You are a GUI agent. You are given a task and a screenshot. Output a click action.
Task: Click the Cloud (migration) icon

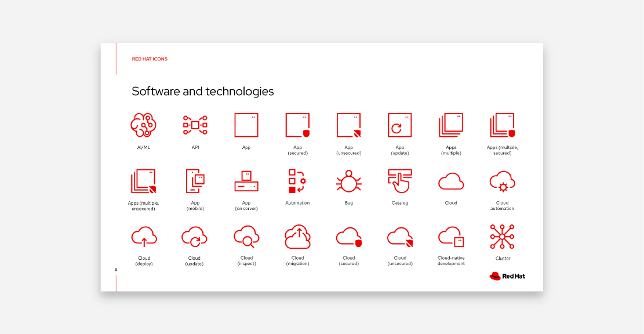pyautogui.click(x=297, y=237)
